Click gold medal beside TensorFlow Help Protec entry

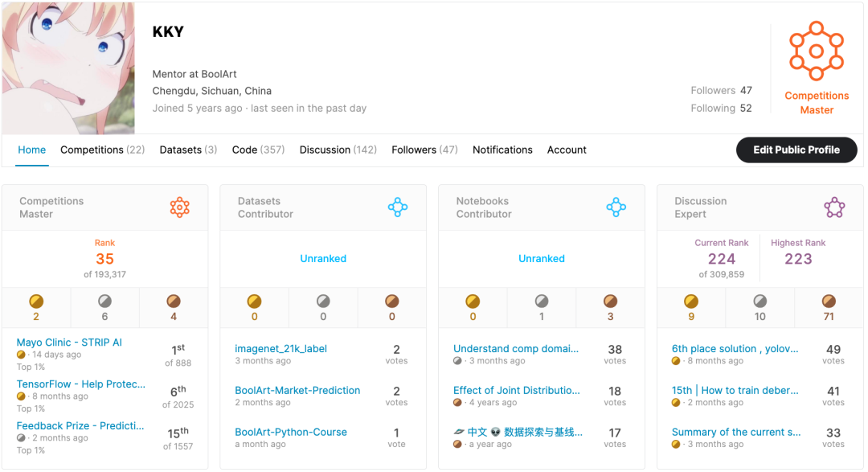21,396
